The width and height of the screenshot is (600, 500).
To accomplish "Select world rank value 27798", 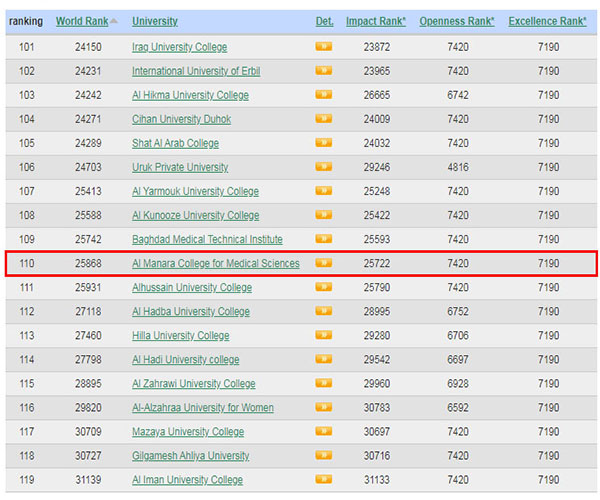I will point(88,360).
